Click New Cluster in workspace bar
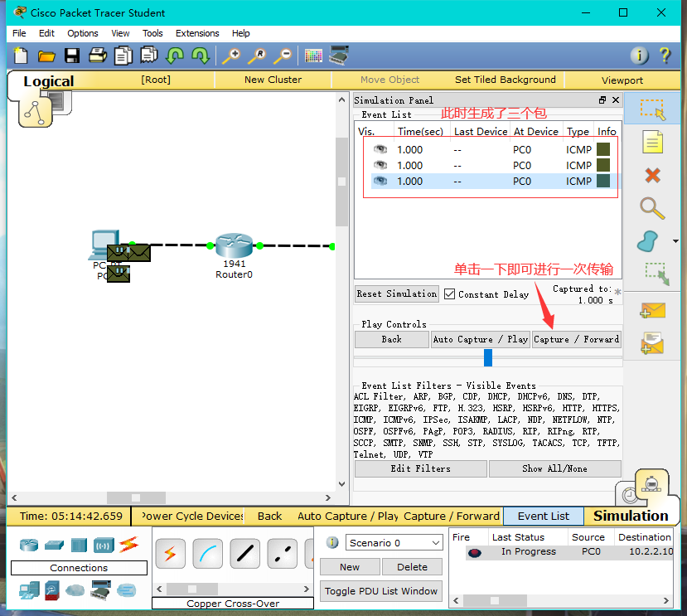The height and width of the screenshot is (616, 687). pos(273,80)
